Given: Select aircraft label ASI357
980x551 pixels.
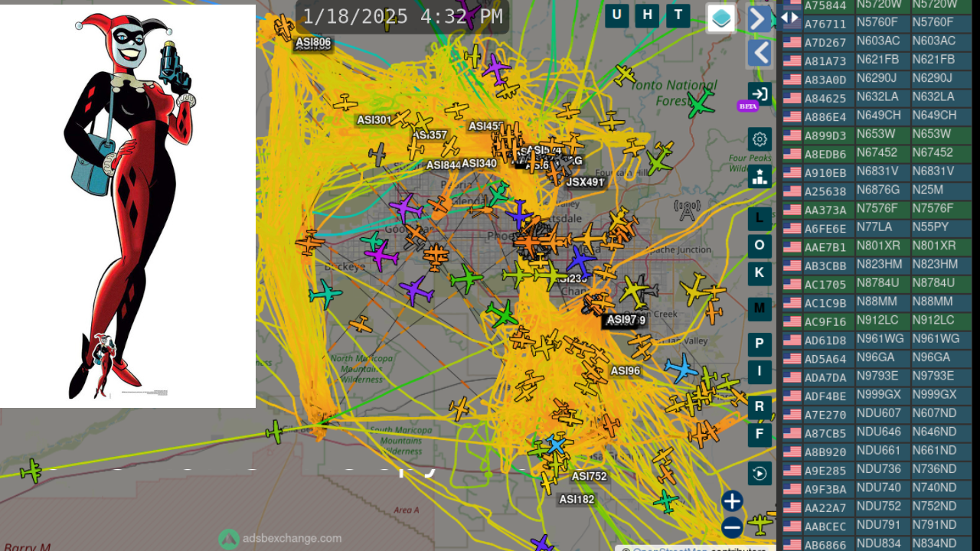Looking at the screenshot, I should point(430,135).
